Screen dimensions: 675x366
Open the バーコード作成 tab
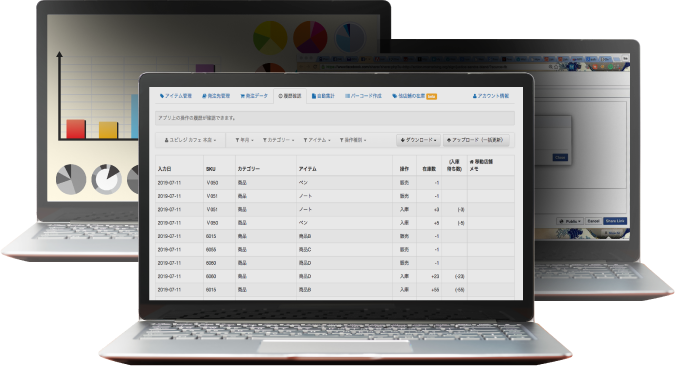(x=363, y=96)
